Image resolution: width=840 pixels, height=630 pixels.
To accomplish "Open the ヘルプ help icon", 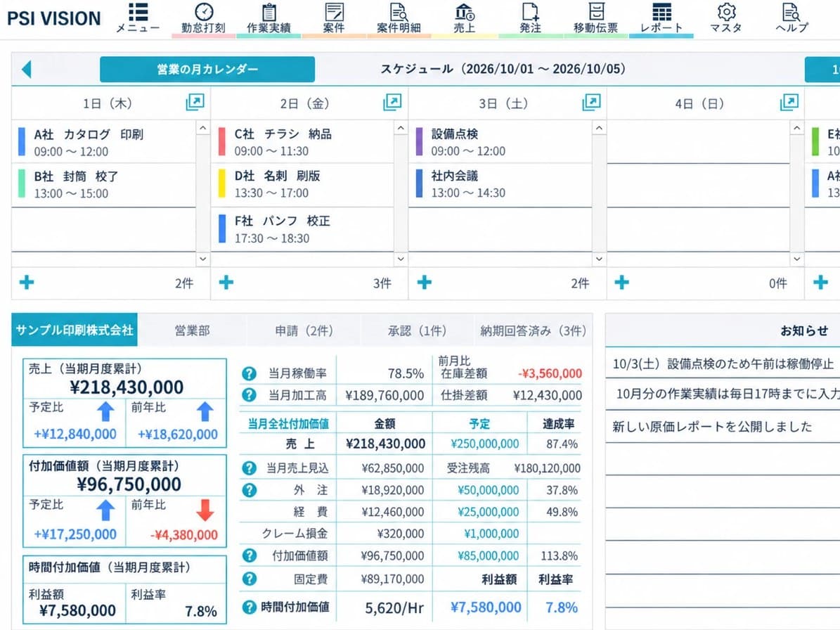I will (791, 11).
